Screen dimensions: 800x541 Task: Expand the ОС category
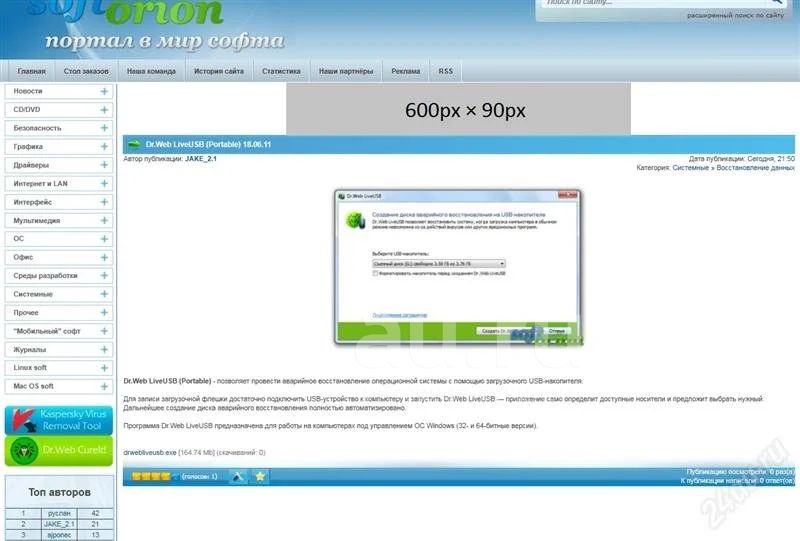point(104,239)
